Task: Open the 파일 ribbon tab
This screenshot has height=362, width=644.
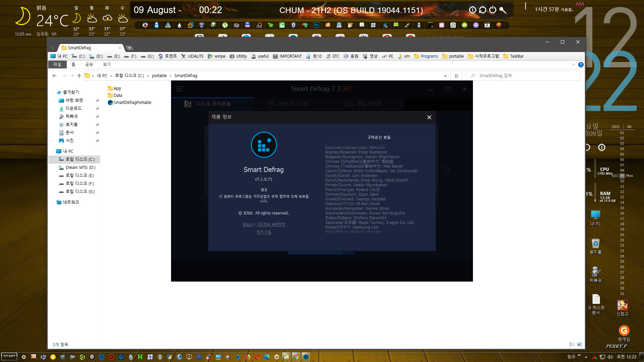Action: [x=57, y=64]
